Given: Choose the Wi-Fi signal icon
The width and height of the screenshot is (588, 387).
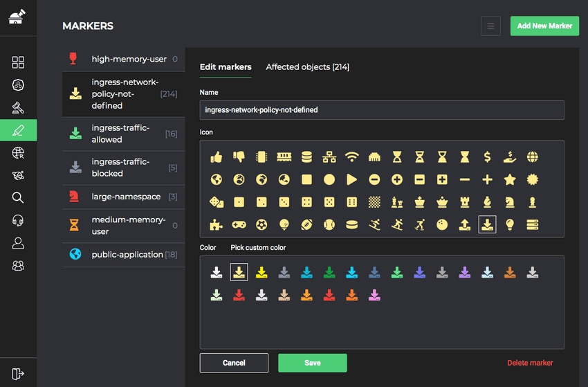Looking at the screenshot, I should pos(351,157).
